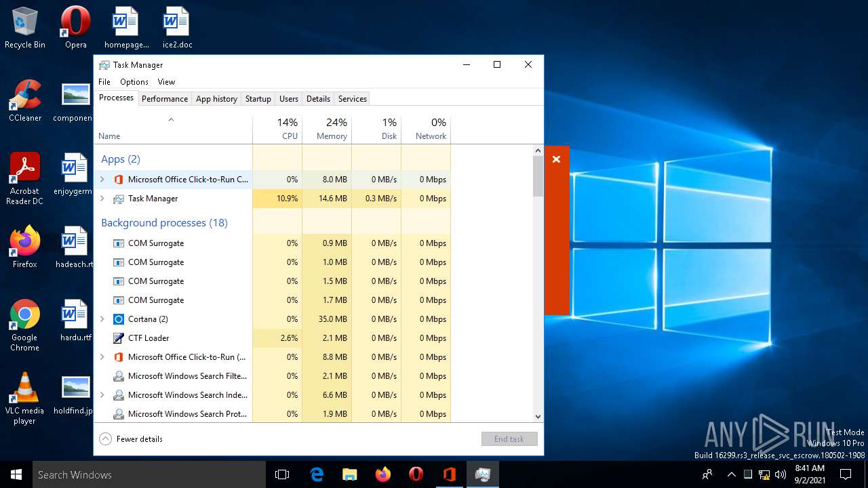Collapse to Fewer details
This screenshot has width=868, height=488.
[x=131, y=439]
